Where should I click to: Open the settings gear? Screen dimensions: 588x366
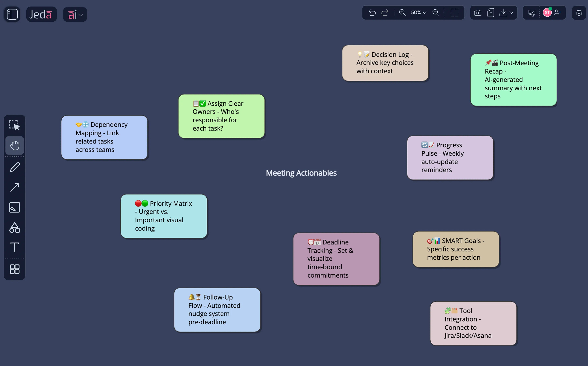click(x=579, y=13)
